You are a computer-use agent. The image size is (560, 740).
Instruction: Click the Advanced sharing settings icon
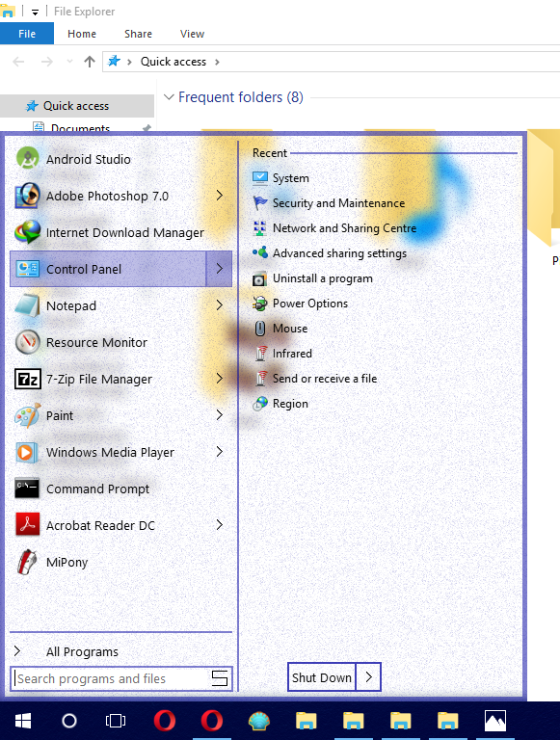259,252
